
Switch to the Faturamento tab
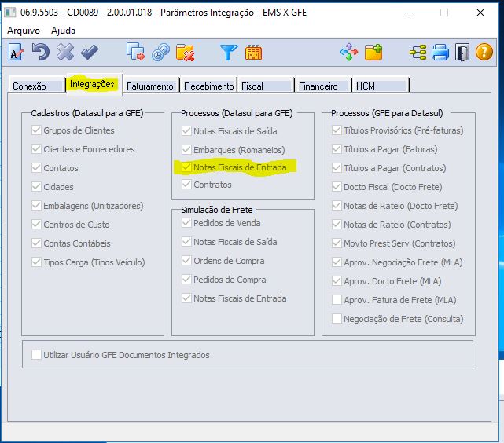(149, 86)
